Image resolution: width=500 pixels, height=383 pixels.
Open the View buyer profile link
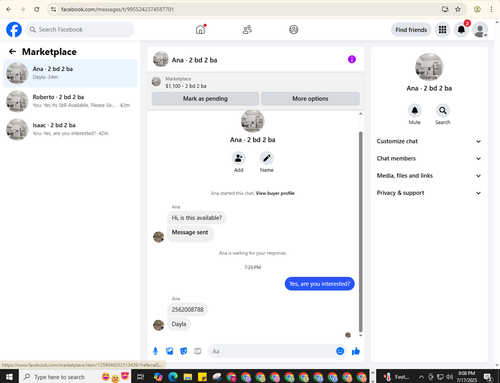pyautogui.click(x=275, y=193)
